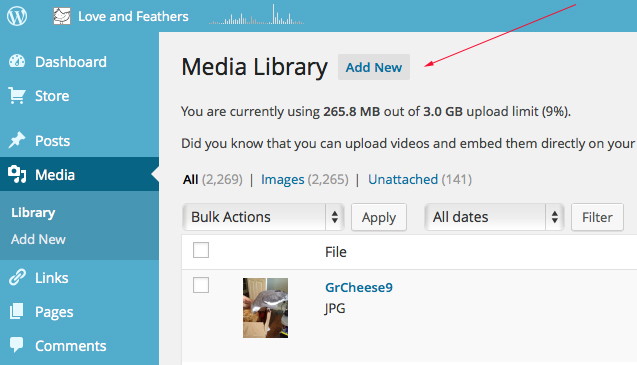Click the Filter button
637x365 pixels.
[x=597, y=217]
